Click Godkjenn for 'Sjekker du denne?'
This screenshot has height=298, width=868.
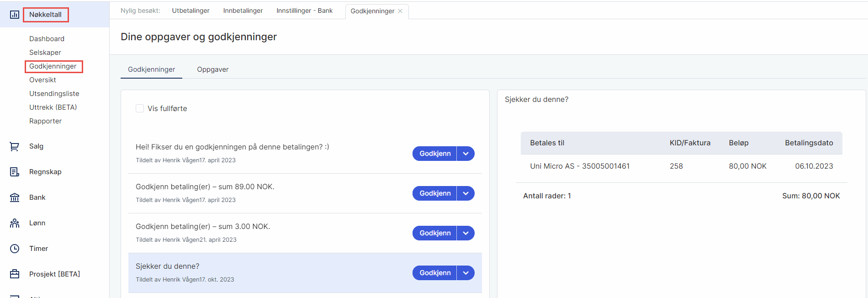coord(434,273)
